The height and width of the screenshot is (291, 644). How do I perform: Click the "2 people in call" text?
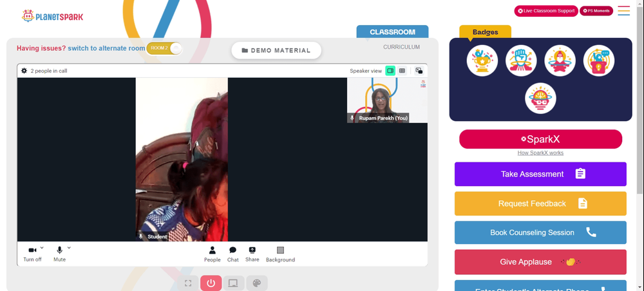[49, 71]
